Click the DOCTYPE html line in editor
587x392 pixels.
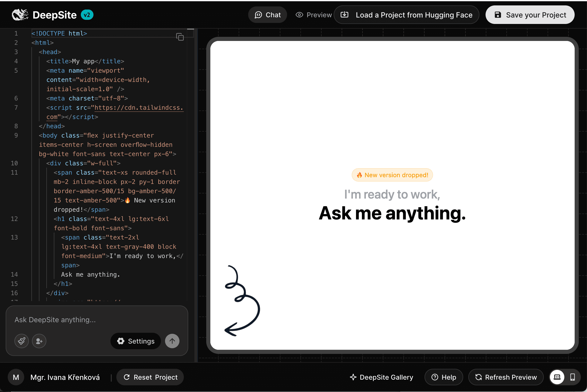point(59,33)
